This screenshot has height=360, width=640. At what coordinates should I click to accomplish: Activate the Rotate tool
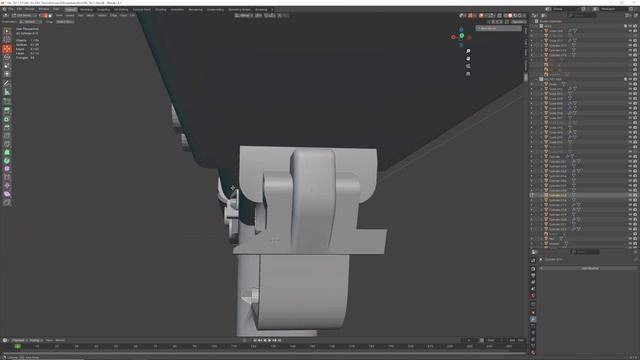[x=7, y=57]
